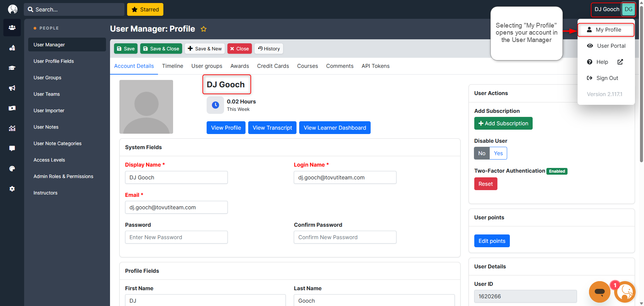Click the graduation cap icon in left sidebar

coord(12,68)
